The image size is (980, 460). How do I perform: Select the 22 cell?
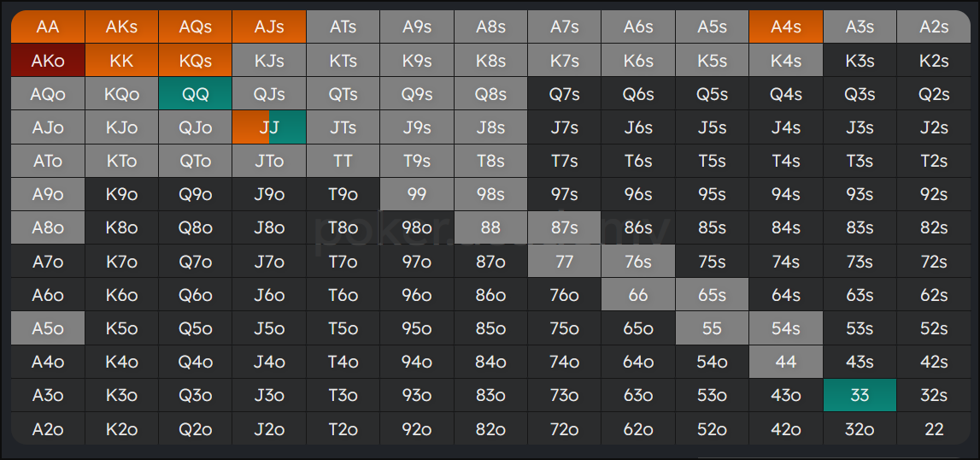point(934,428)
